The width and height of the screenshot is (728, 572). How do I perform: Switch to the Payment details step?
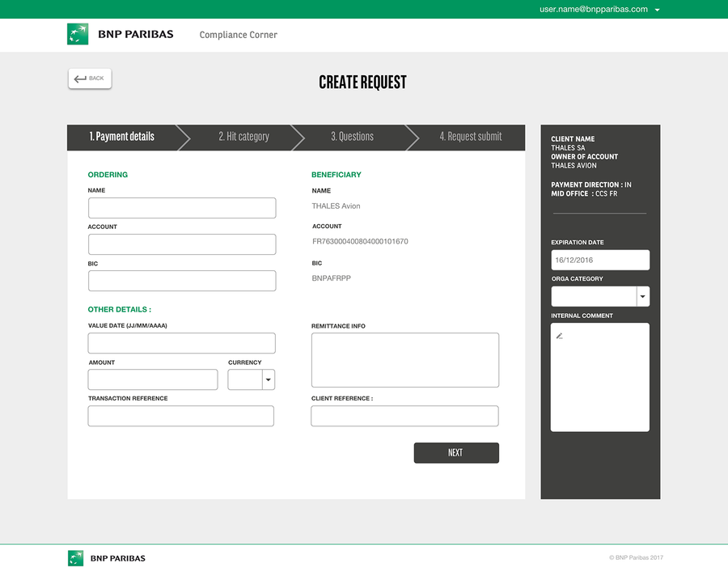122,137
